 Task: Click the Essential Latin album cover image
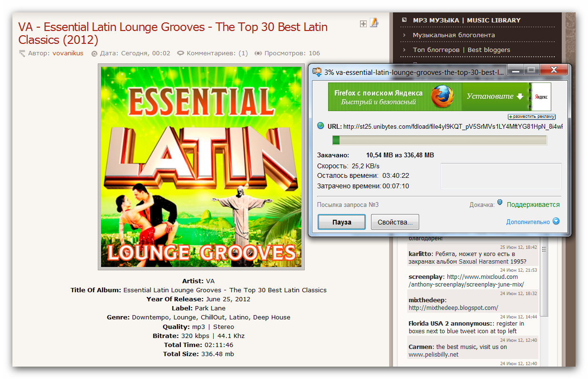point(201,167)
